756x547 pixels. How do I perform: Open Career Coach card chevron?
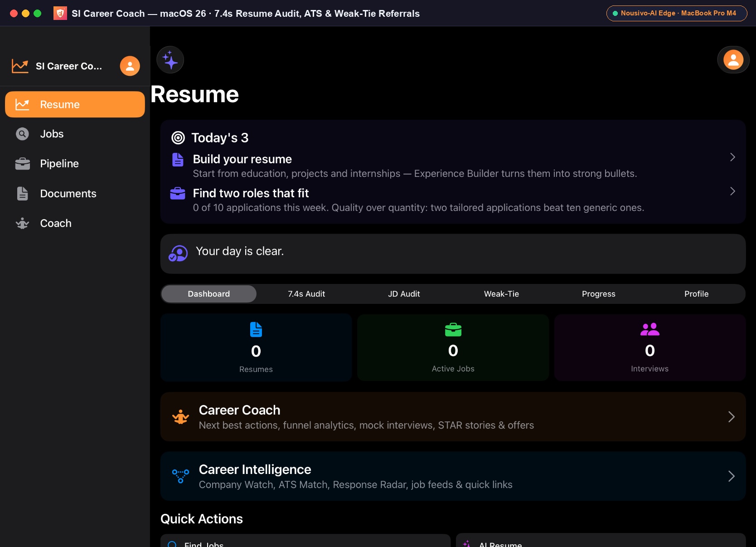[731, 417]
